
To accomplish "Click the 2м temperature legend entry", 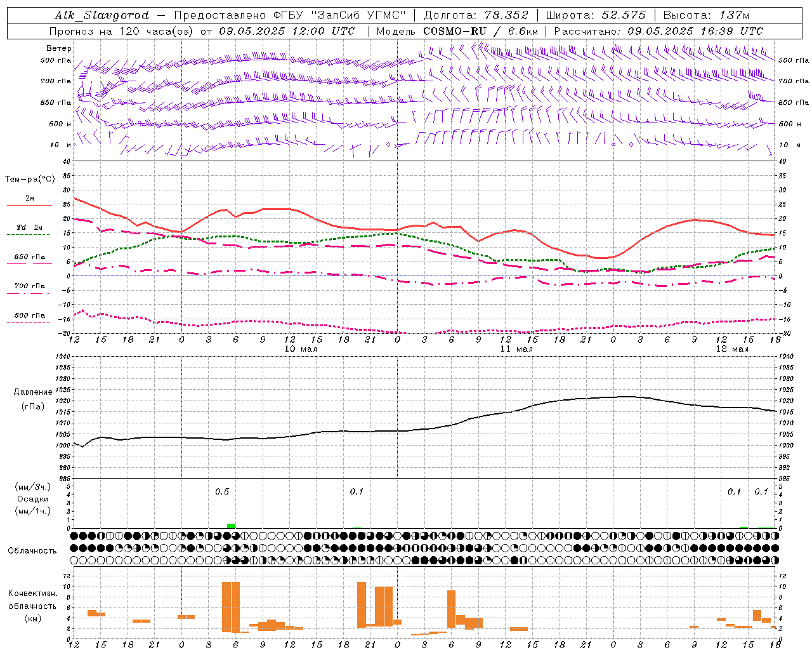I will (30, 199).
